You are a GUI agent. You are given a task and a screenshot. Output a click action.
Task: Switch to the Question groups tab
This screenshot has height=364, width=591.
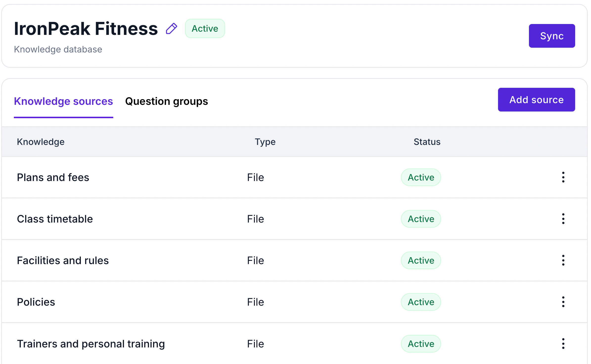point(167,101)
